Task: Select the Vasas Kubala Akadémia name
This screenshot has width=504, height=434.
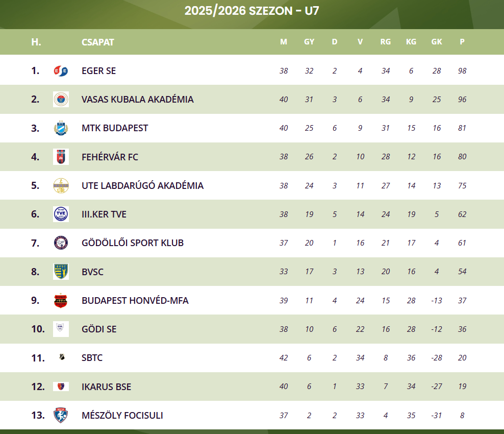Action: pos(137,99)
